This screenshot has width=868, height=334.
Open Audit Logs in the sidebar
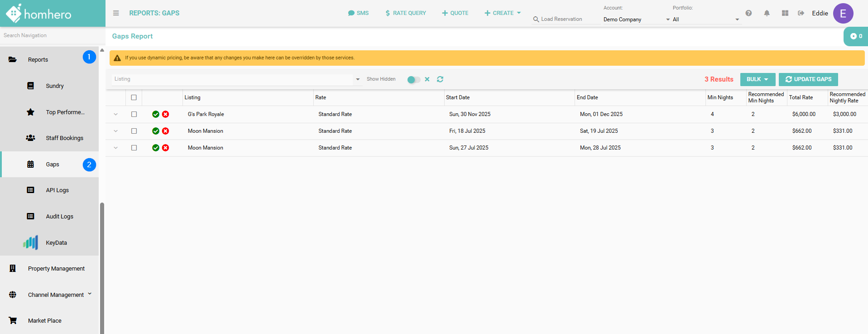[59, 217]
